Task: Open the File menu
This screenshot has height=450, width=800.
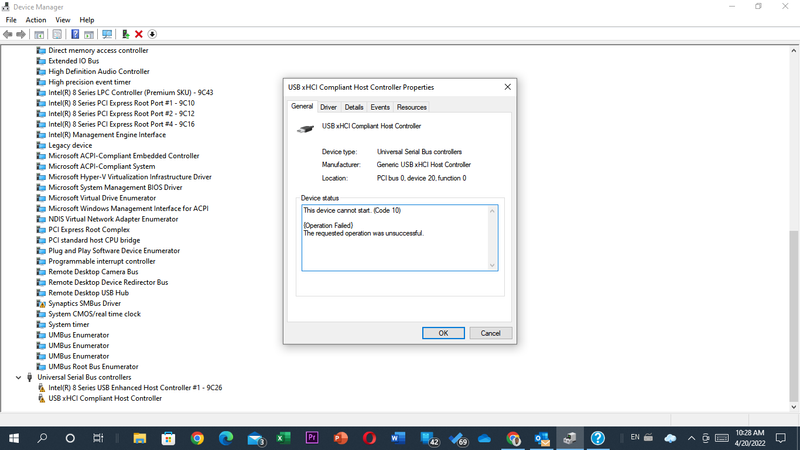Action: coord(11,20)
